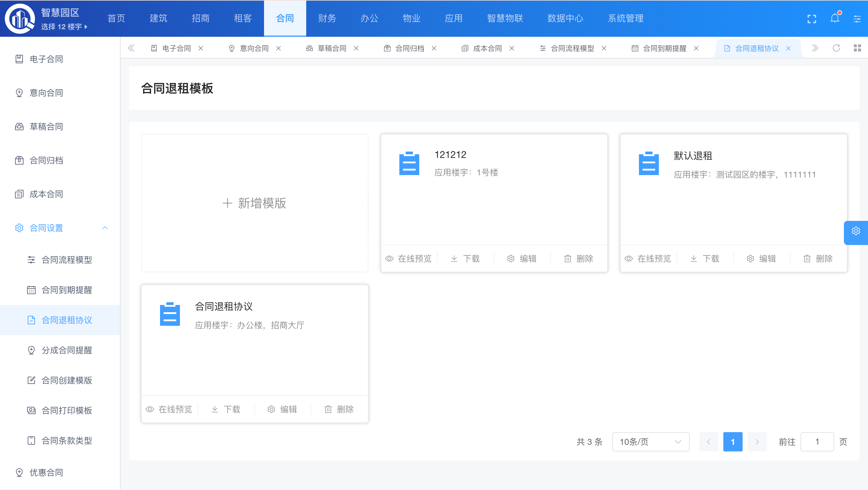Click the 前往 page number input
The image size is (868, 490).
[817, 441]
